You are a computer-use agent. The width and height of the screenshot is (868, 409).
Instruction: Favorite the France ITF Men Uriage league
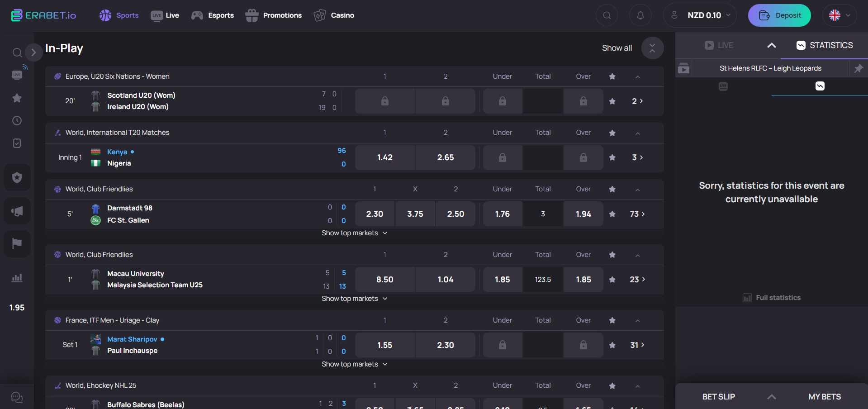[612, 320]
